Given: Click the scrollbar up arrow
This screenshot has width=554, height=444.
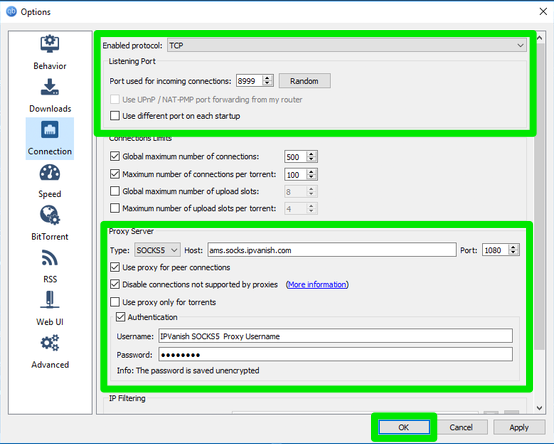Looking at the screenshot, I should 539,38.
